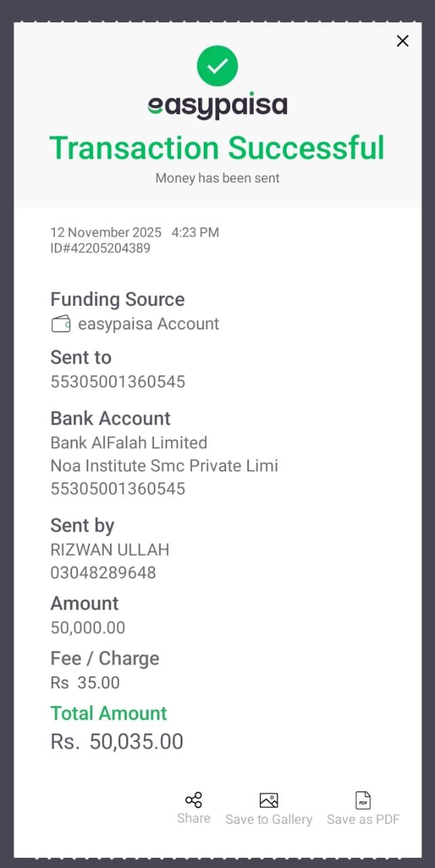Viewport: 435px width, 868px height.
Task: Tap the Save as PDF document icon
Action: coord(363,800)
